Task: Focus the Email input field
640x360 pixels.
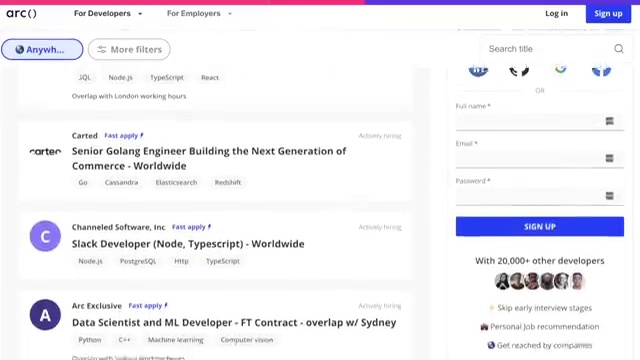Action: (x=540, y=158)
